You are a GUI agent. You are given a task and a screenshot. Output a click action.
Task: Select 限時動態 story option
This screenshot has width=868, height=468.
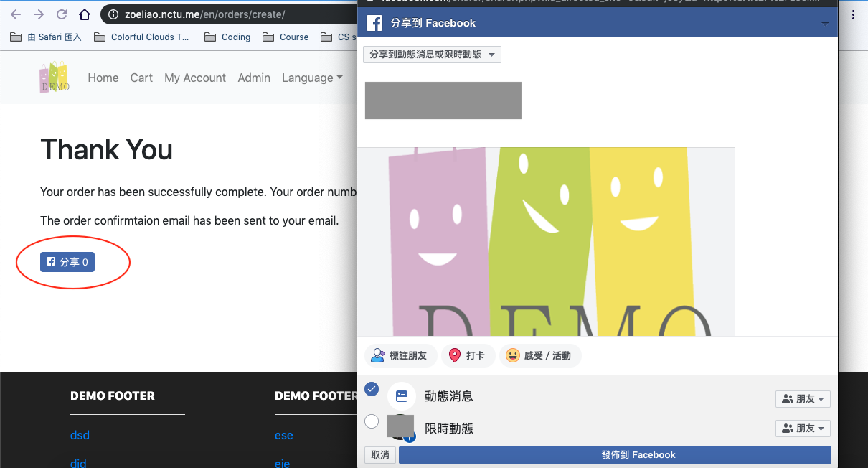click(x=372, y=421)
